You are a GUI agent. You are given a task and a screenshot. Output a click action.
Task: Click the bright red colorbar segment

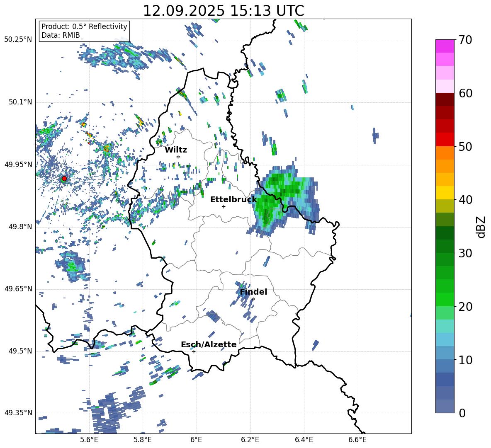445,140
